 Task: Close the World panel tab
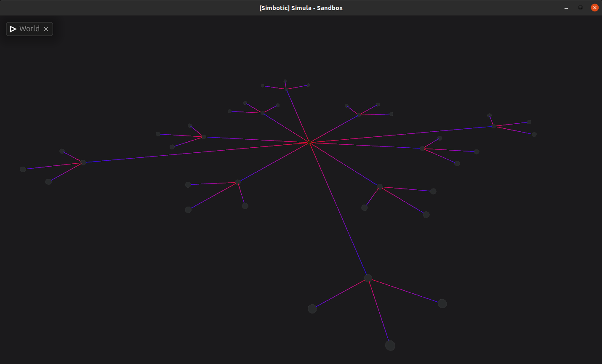click(x=46, y=29)
